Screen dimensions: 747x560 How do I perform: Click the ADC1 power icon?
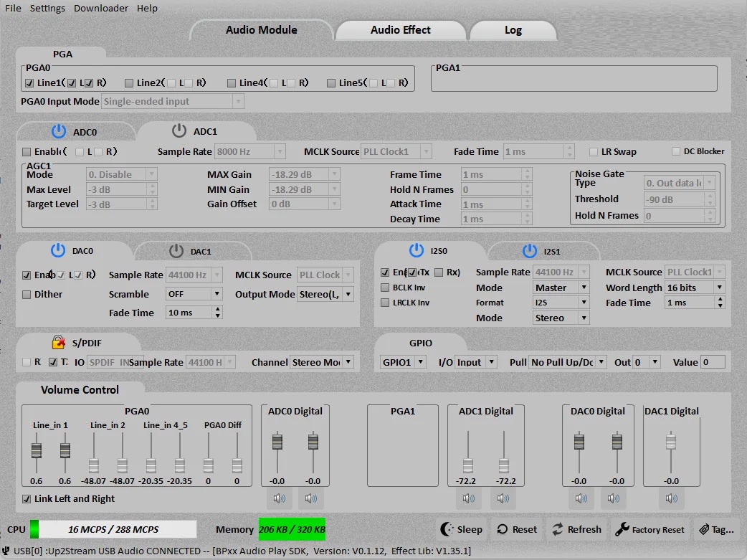(179, 131)
